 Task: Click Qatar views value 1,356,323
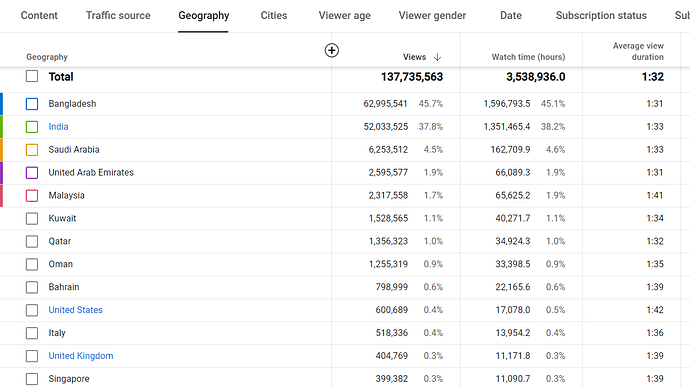388,241
